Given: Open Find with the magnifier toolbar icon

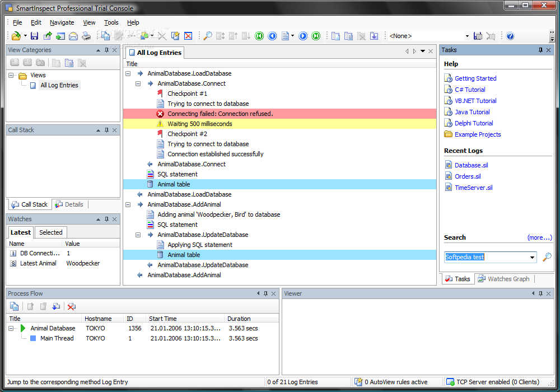Looking at the screenshot, I should 208,36.
